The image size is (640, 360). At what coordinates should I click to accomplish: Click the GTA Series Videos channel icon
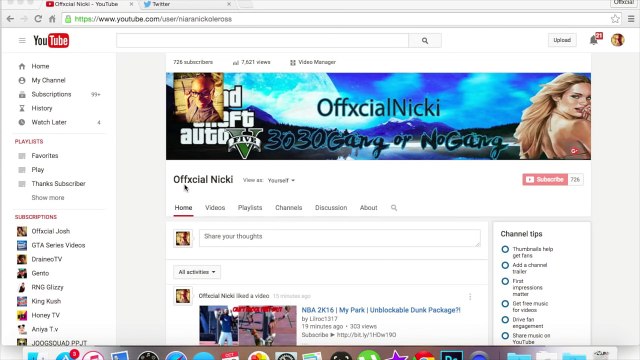pyautogui.click(x=22, y=245)
